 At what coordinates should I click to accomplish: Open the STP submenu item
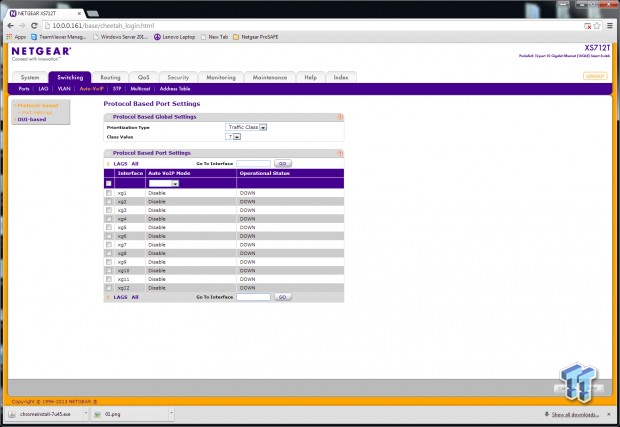pyautogui.click(x=117, y=89)
